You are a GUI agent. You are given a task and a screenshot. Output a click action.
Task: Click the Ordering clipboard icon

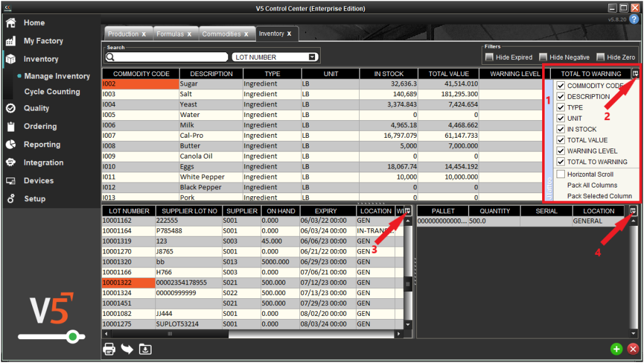11,126
